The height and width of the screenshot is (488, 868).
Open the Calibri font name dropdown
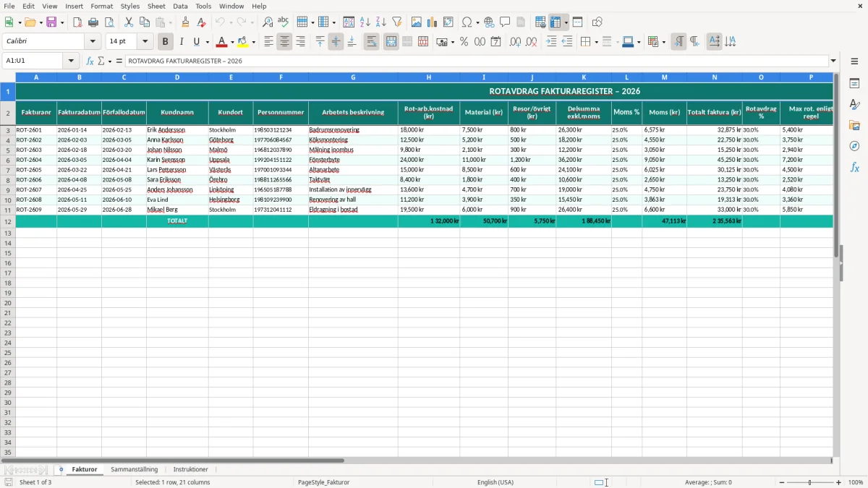click(93, 42)
